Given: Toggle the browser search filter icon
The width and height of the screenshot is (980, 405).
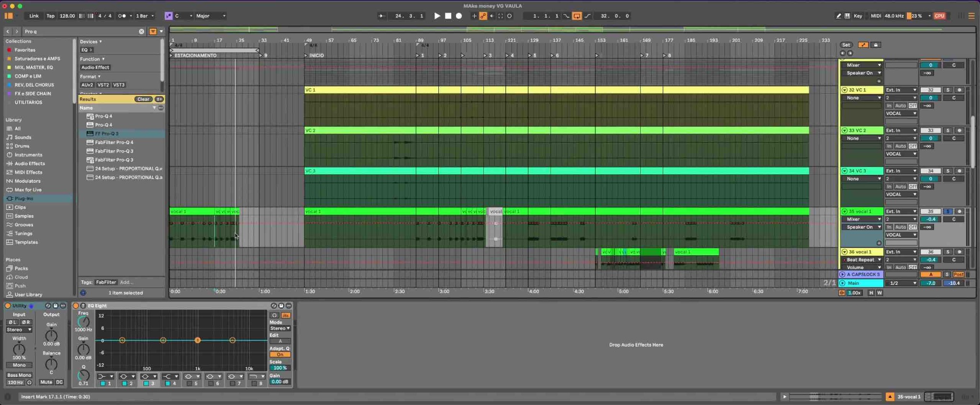Looking at the screenshot, I should pyautogui.click(x=153, y=32).
